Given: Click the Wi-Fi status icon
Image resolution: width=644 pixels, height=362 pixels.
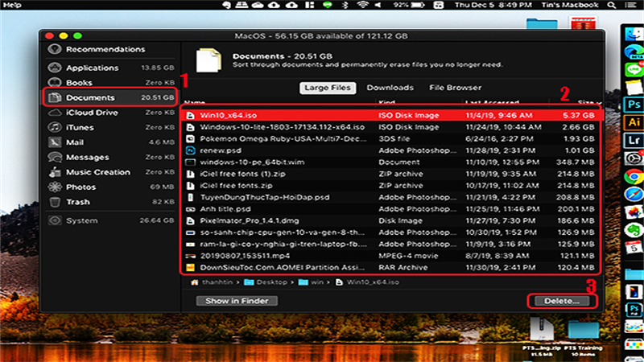Looking at the screenshot, I should pos(363,5).
